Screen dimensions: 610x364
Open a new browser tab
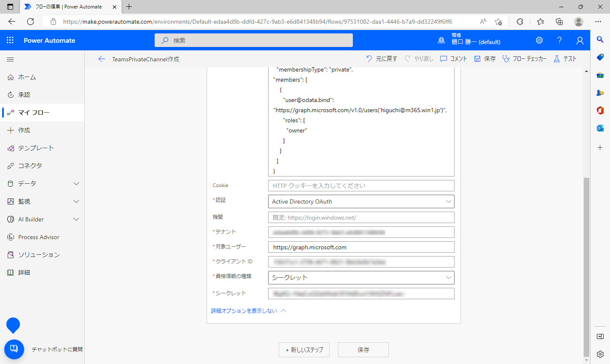[129, 7]
